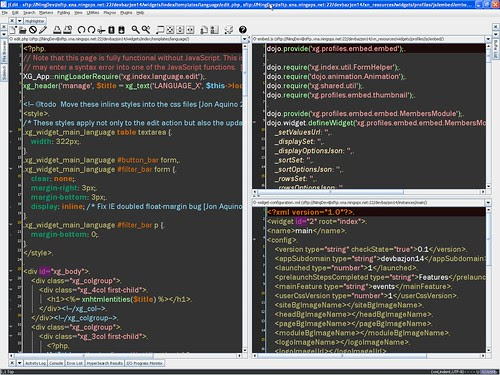Screen dimensions: 500x375
Task: Collapse the fold at 'table textarea {' line
Action: tap(11, 132)
